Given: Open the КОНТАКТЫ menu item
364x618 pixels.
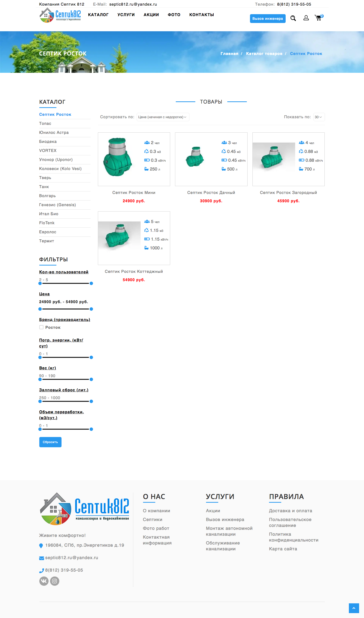Looking at the screenshot, I should tap(202, 15).
